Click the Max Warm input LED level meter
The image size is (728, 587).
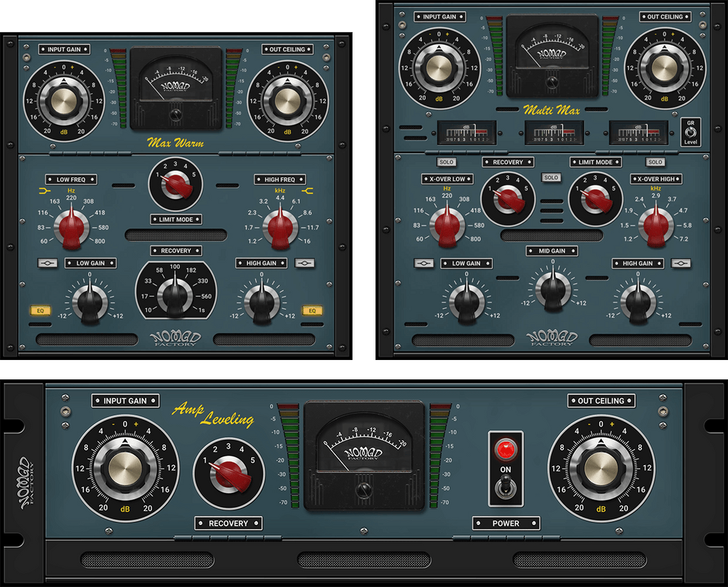[119, 88]
